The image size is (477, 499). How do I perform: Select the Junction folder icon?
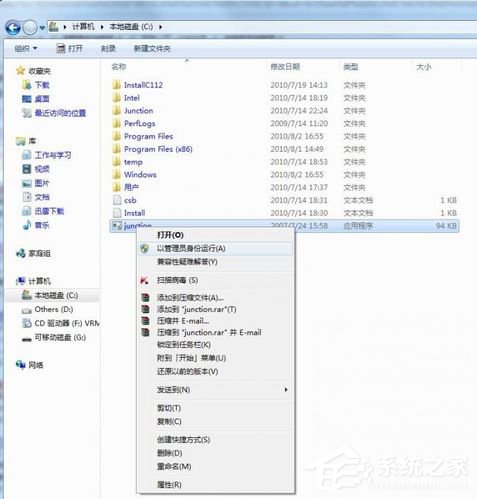click(x=117, y=110)
